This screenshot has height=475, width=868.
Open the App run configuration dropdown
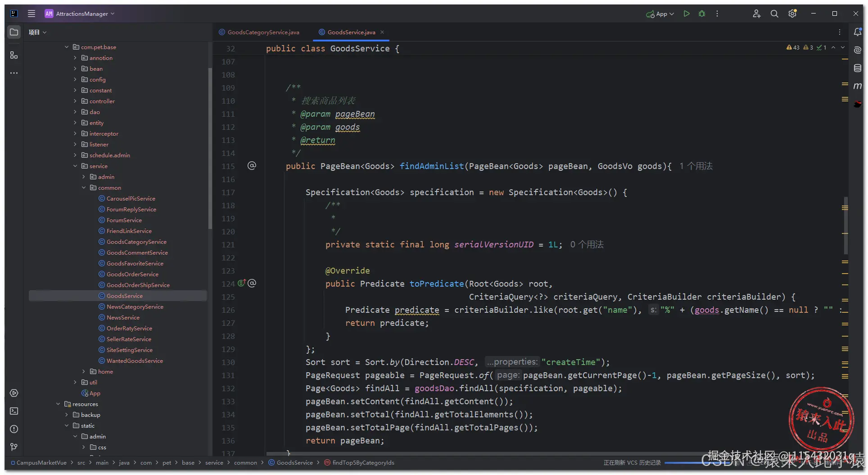pyautogui.click(x=660, y=14)
